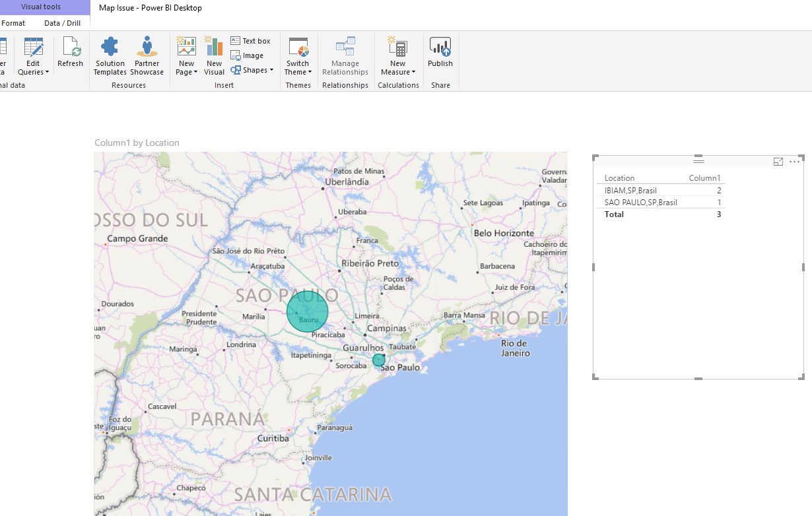
Task: Click the Column1 by Location map title
Action: tap(137, 143)
